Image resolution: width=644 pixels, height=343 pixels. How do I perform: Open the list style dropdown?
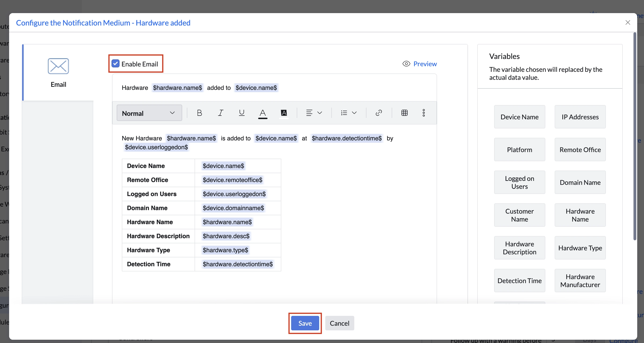click(x=349, y=113)
